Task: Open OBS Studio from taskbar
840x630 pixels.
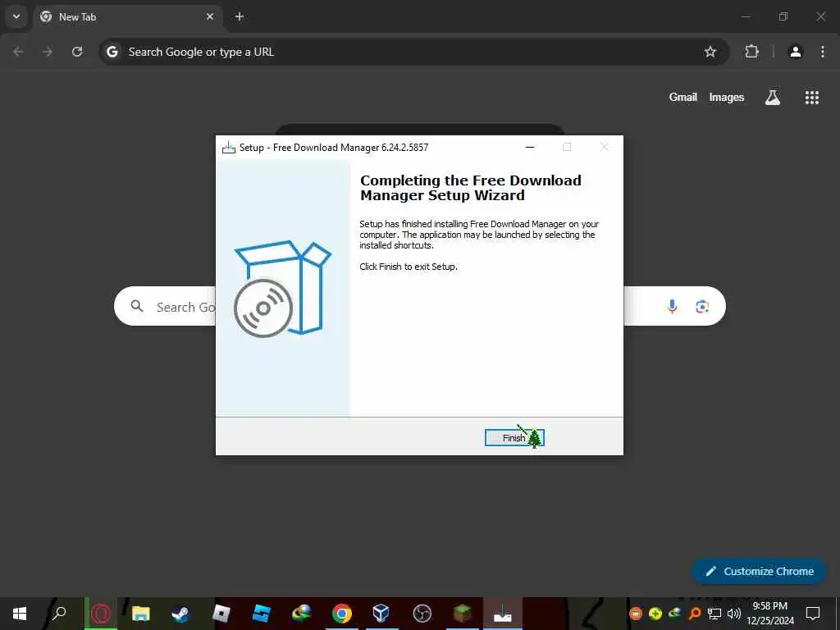Action: coord(422,614)
